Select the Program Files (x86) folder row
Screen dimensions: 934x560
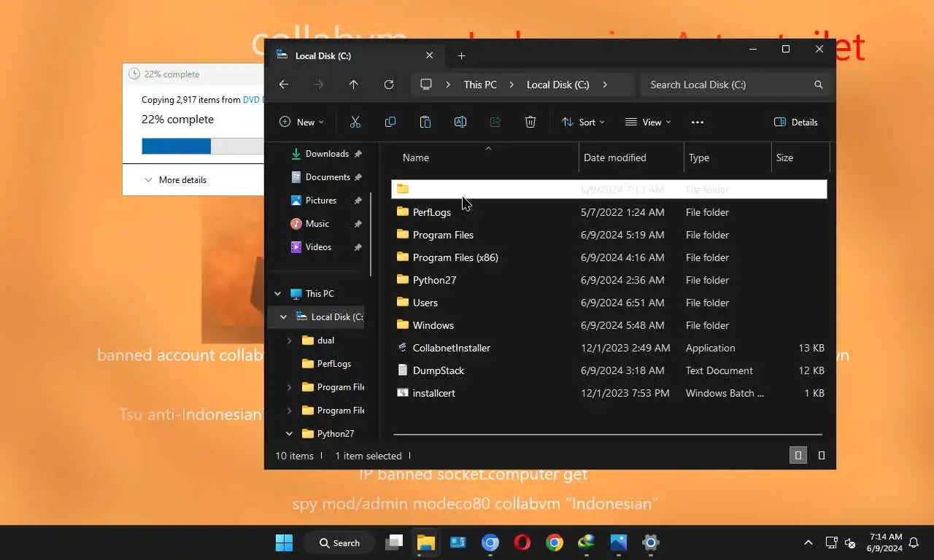(x=610, y=257)
